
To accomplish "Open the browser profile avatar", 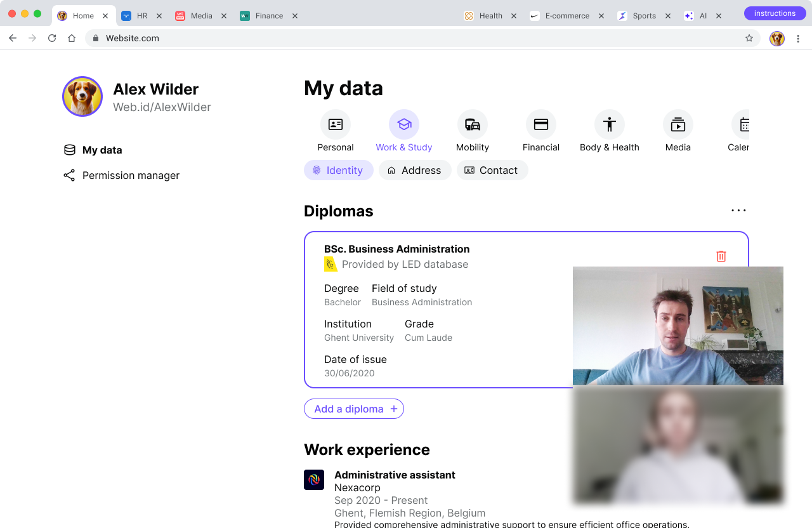I will tap(777, 39).
